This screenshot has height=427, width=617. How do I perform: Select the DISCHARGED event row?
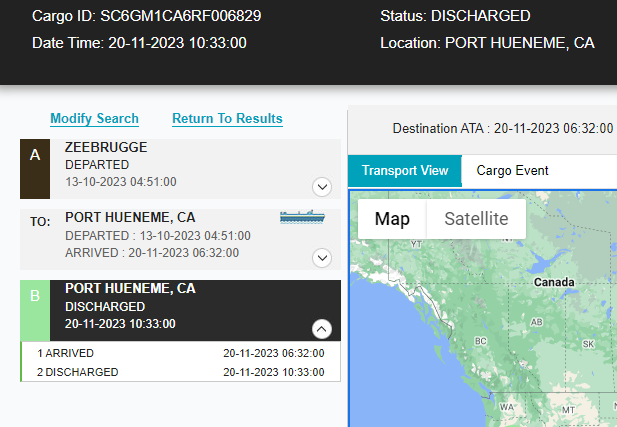click(180, 372)
